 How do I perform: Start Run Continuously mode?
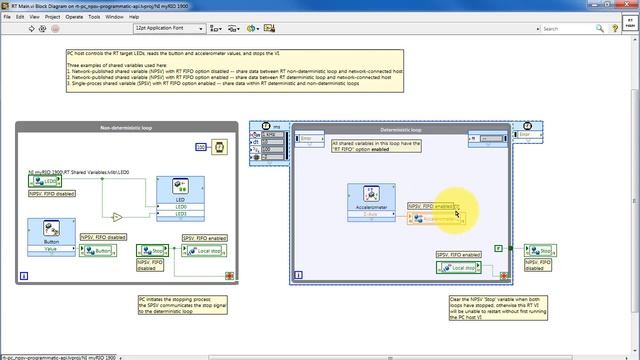pyautogui.click(x=42, y=29)
